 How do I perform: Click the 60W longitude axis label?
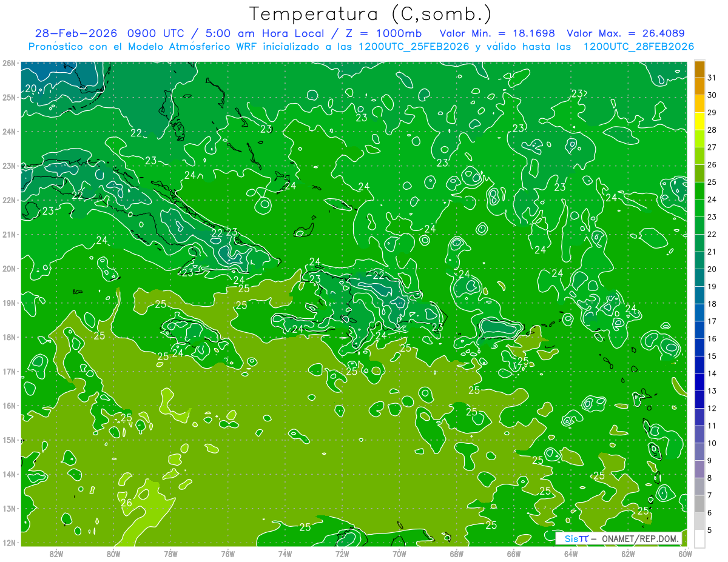click(686, 554)
